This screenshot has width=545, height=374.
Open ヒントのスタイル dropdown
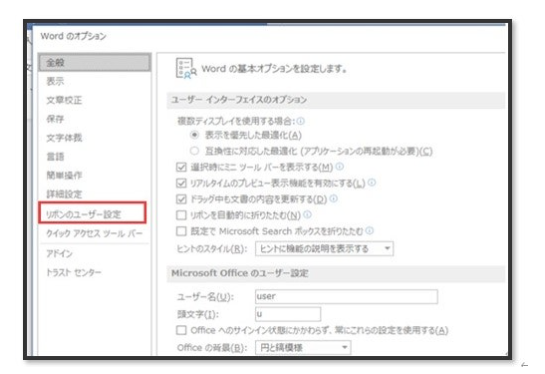pos(324,249)
